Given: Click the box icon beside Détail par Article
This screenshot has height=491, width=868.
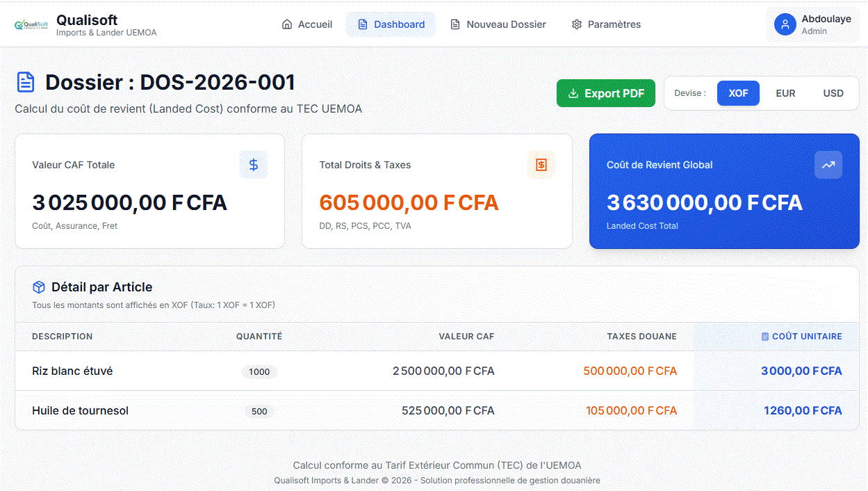Looking at the screenshot, I should 39,287.
